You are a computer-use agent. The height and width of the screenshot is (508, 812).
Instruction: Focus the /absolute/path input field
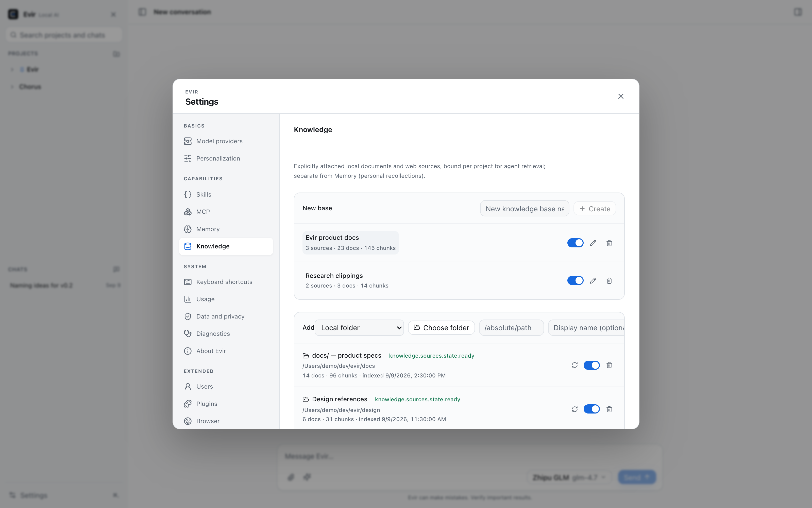click(x=511, y=328)
